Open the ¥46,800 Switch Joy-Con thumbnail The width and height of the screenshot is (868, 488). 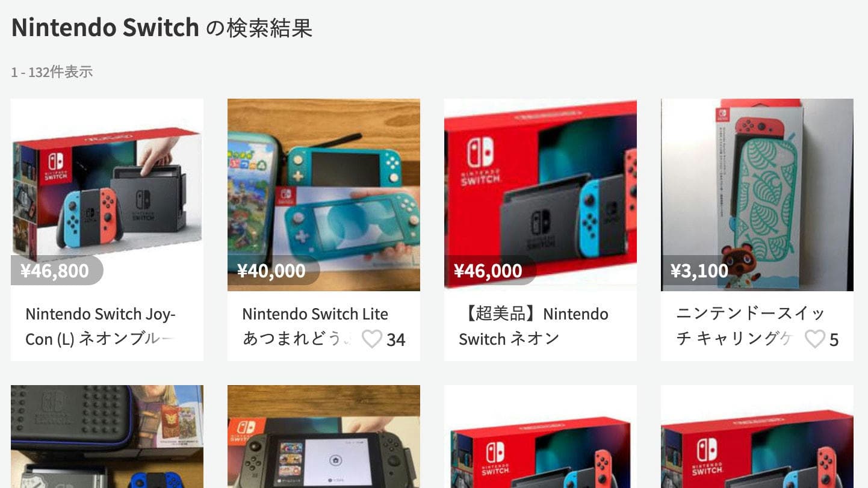coord(107,195)
